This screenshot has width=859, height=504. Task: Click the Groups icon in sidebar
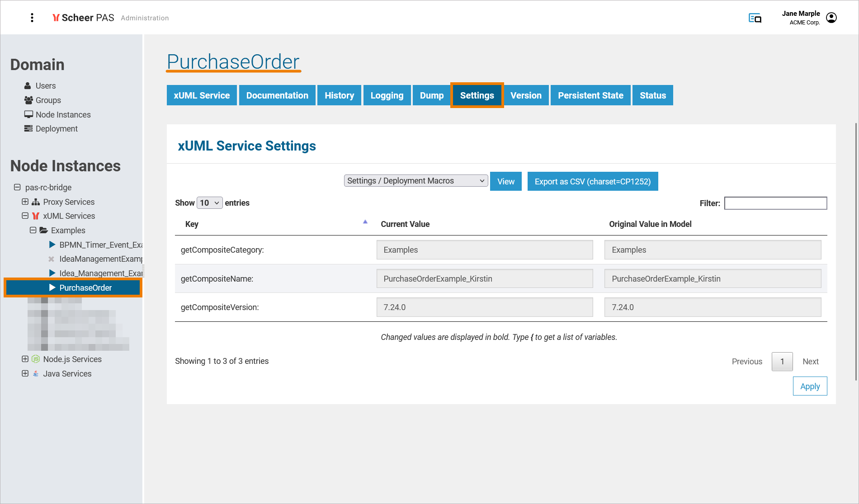pyautogui.click(x=28, y=100)
